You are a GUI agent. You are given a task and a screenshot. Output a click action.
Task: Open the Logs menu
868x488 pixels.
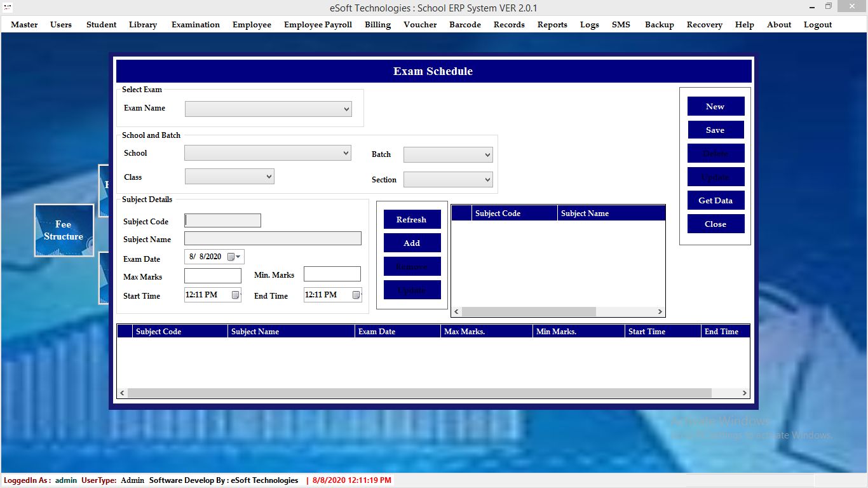(x=590, y=25)
